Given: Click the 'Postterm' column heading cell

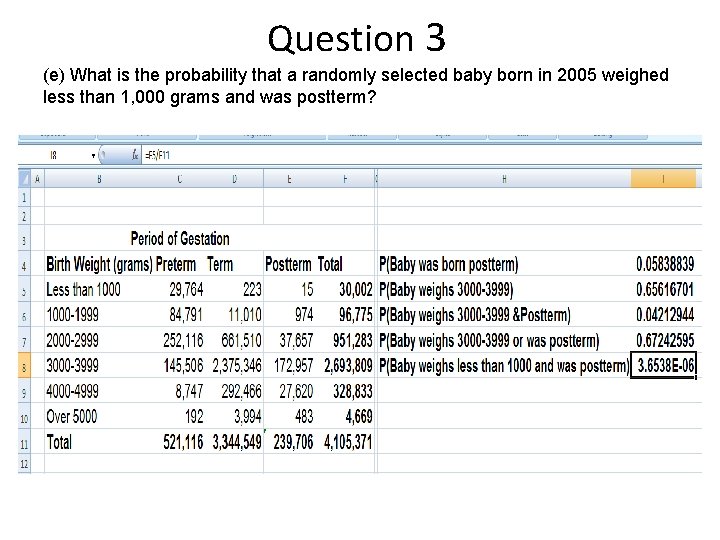Looking at the screenshot, I should coord(288,264).
